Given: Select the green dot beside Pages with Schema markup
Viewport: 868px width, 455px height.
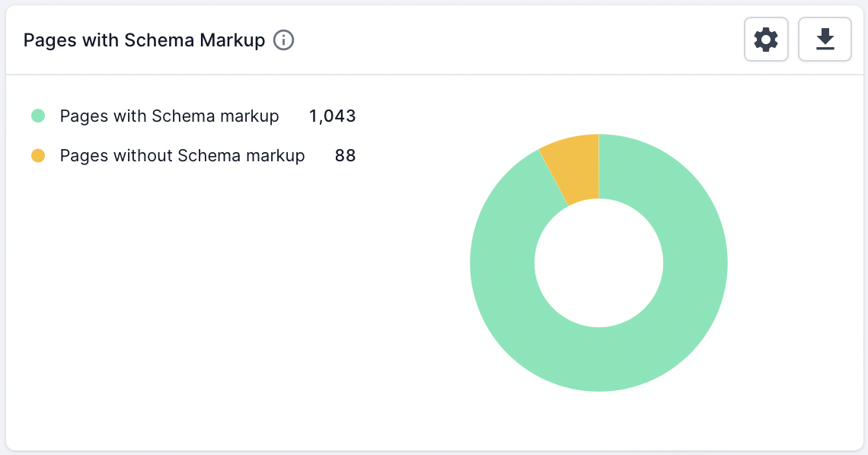Looking at the screenshot, I should 38,116.
